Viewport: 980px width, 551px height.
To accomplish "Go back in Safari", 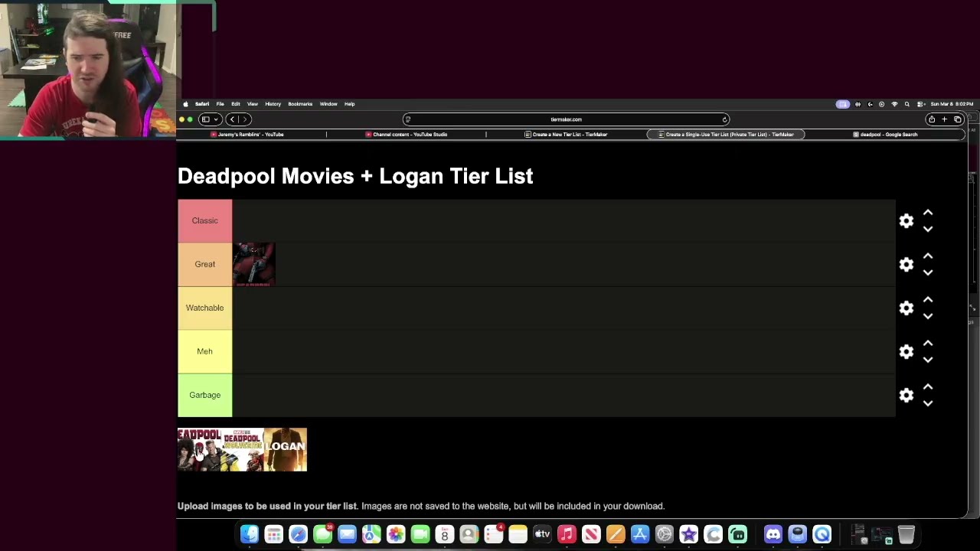I will click(x=232, y=119).
